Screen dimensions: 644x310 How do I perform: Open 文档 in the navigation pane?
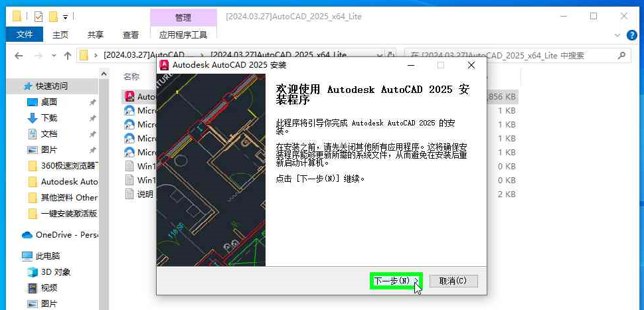(49, 134)
